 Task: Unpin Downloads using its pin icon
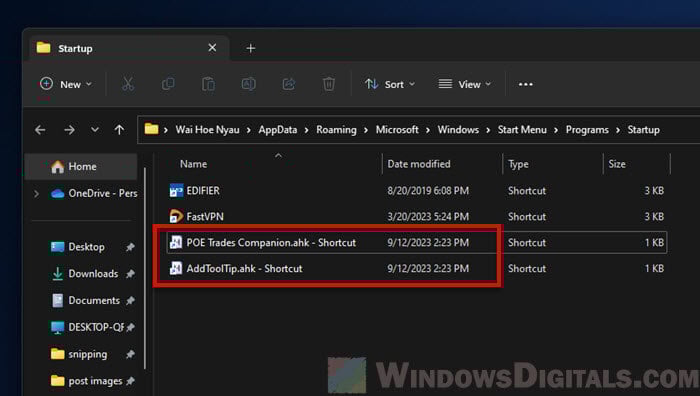pyautogui.click(x=130, y=274)
